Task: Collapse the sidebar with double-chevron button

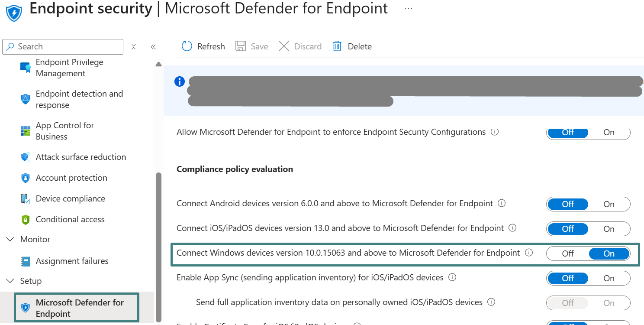Action: point(153,47)
